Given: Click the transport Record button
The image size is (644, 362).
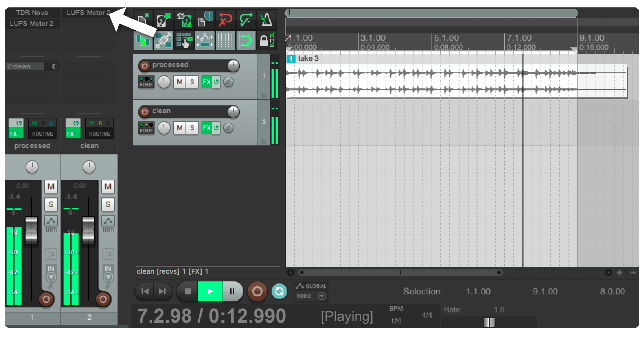Looking at the screenshot, I should (x=257, y=291).
